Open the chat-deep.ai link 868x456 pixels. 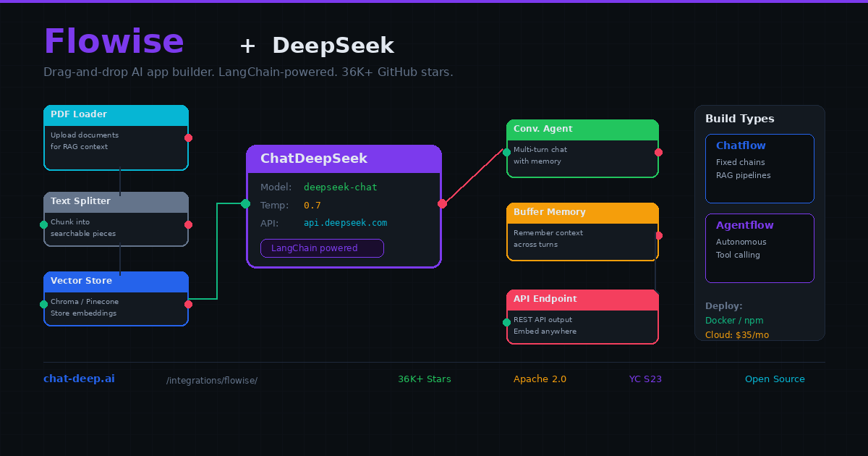coord(79,378)
